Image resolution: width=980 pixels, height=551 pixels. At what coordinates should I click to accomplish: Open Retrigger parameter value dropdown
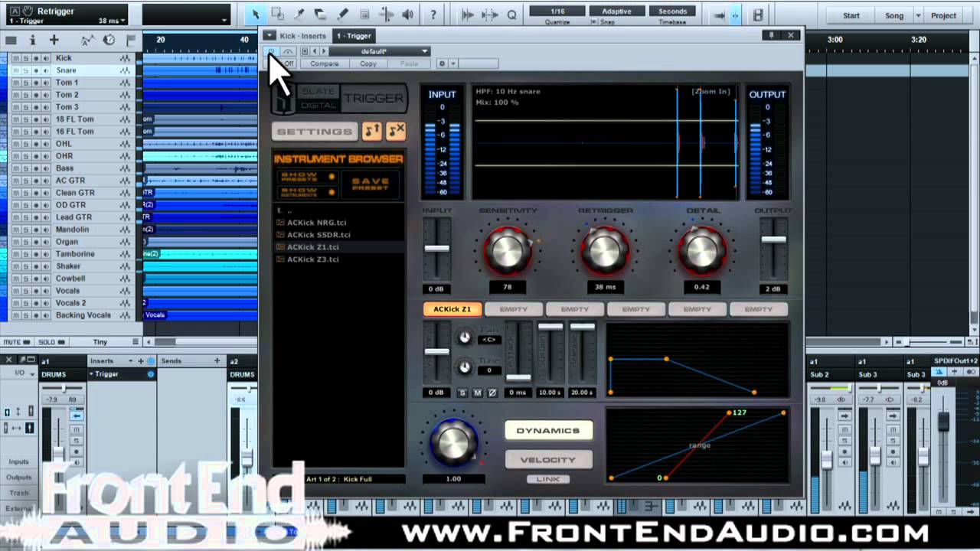coord(123,21)
